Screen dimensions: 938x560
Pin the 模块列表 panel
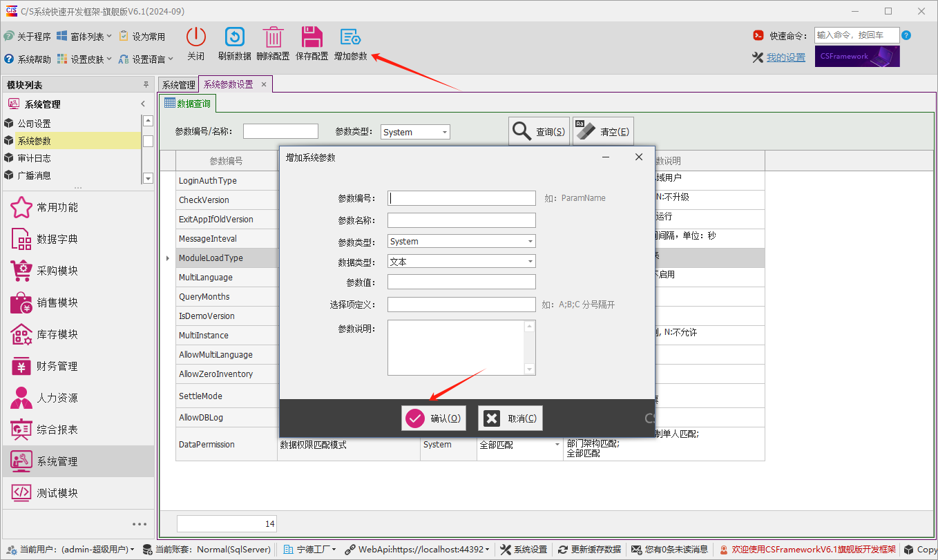146,84
